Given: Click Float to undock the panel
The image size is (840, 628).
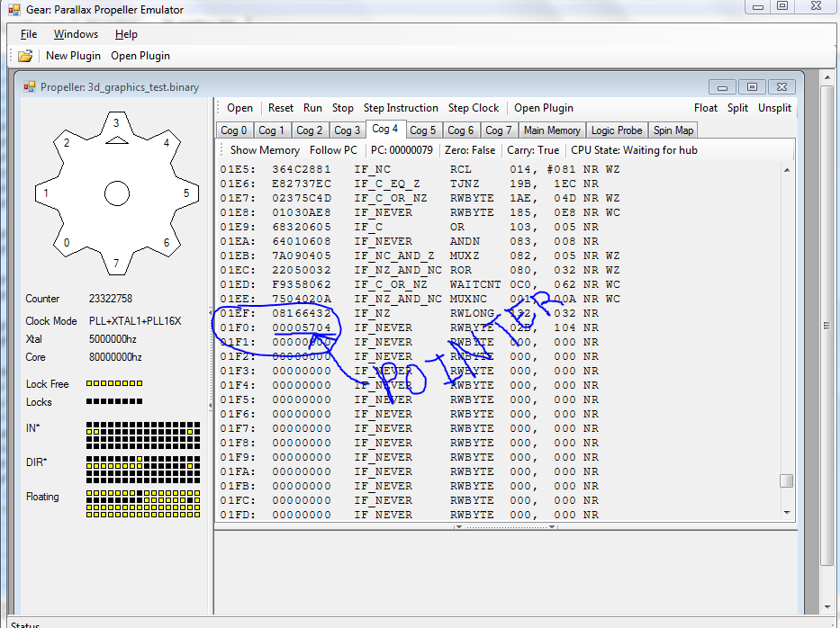Looking at the screenshot, I should [x=706, y=108].
